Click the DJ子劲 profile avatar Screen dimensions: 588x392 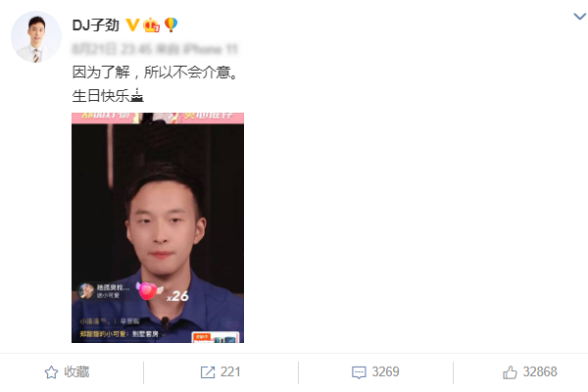coord(36,36)
